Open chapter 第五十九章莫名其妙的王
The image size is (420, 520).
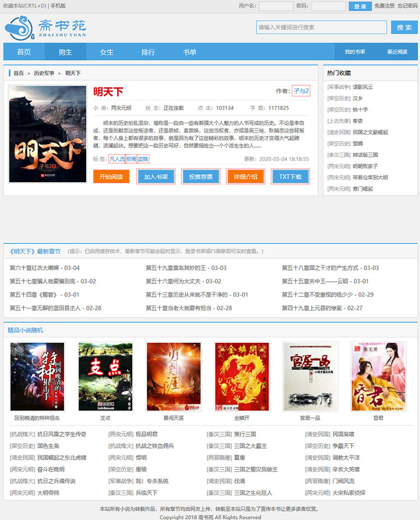click(176, 268)
